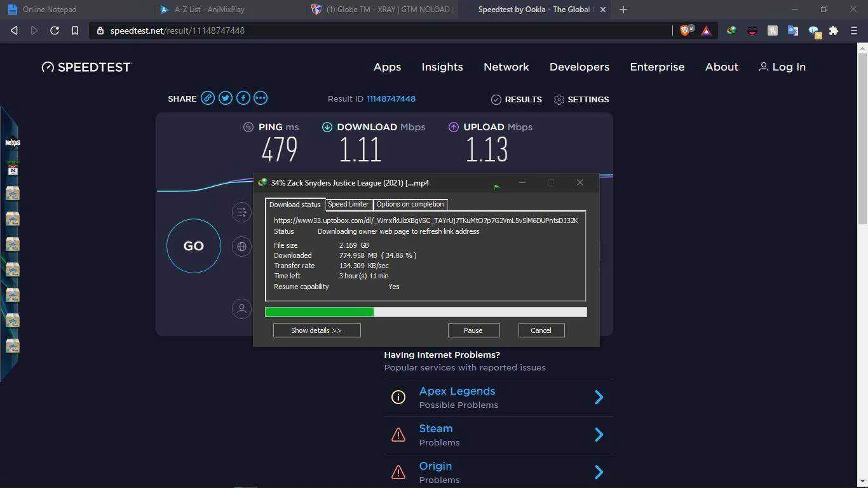Cancel the Justice League download

tap(541, 330)
